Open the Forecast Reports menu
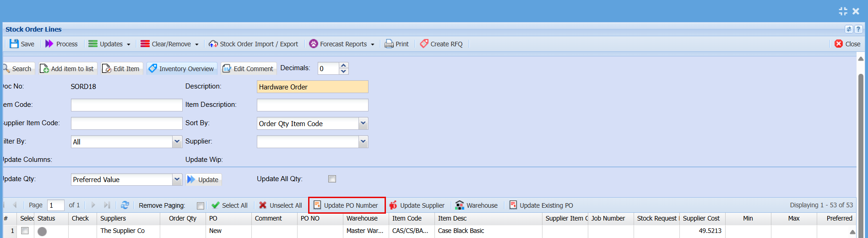The width and height of the screenshot is (868, 238). 342,44
